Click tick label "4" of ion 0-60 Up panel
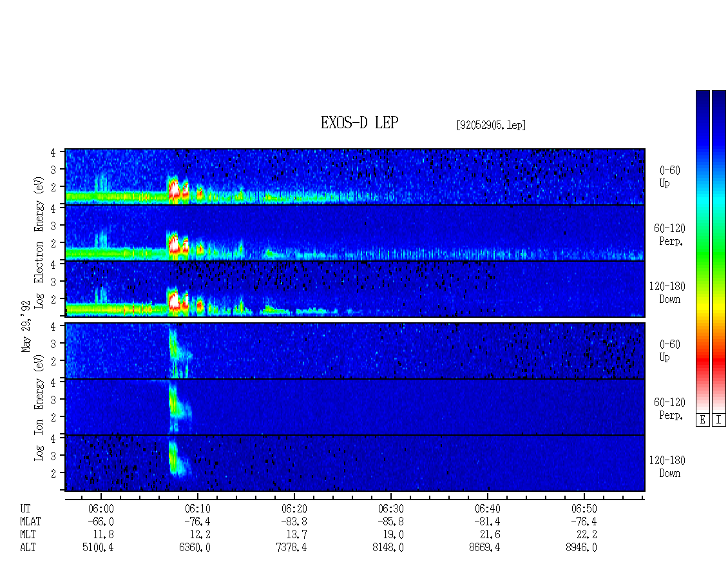728x564 pixels. click(x=53, y=326)
